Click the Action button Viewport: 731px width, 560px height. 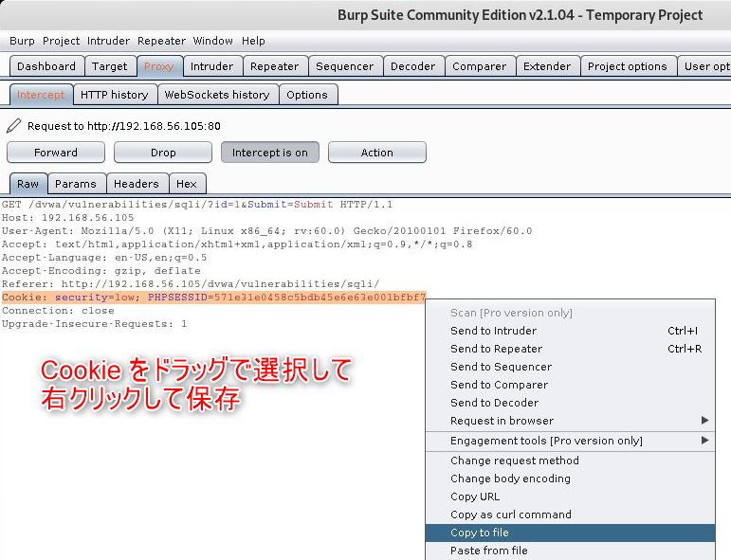coord(377,153)
